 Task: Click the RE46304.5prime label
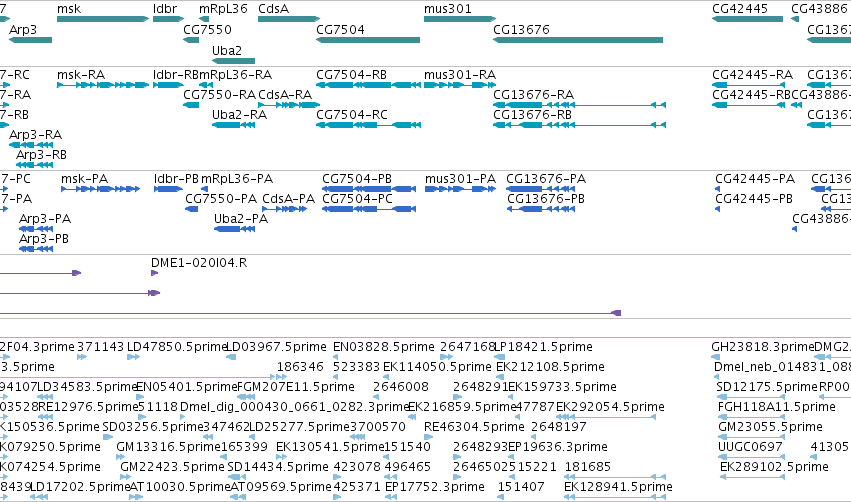474,427
